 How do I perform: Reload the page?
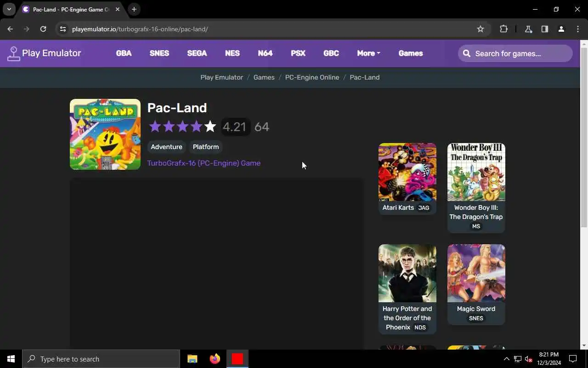point(43,29)
